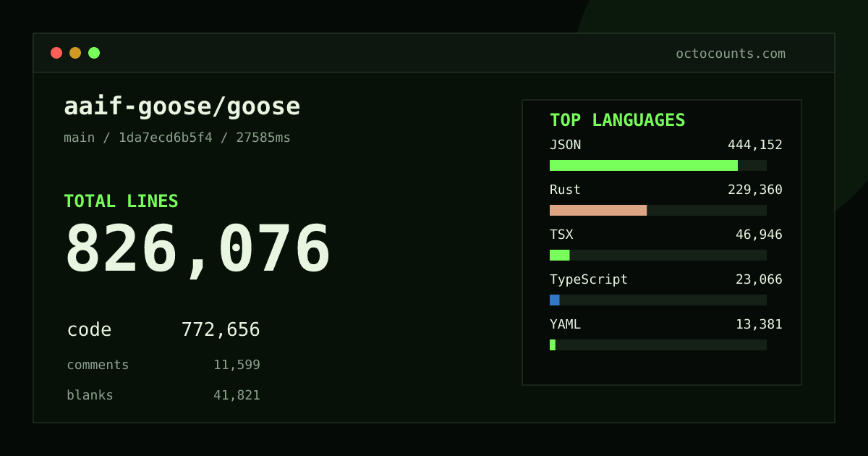Select the Rust value 229,360

(x=755, y=190)
